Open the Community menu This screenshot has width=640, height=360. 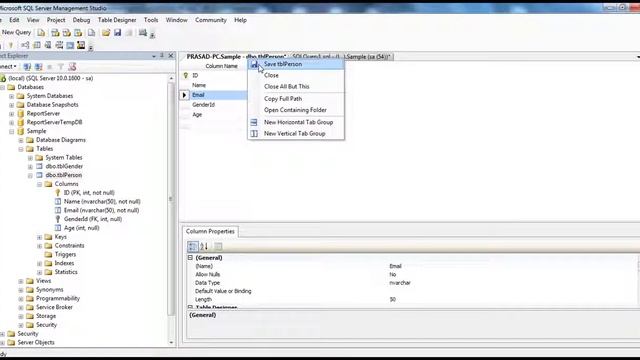click(211, 20)
